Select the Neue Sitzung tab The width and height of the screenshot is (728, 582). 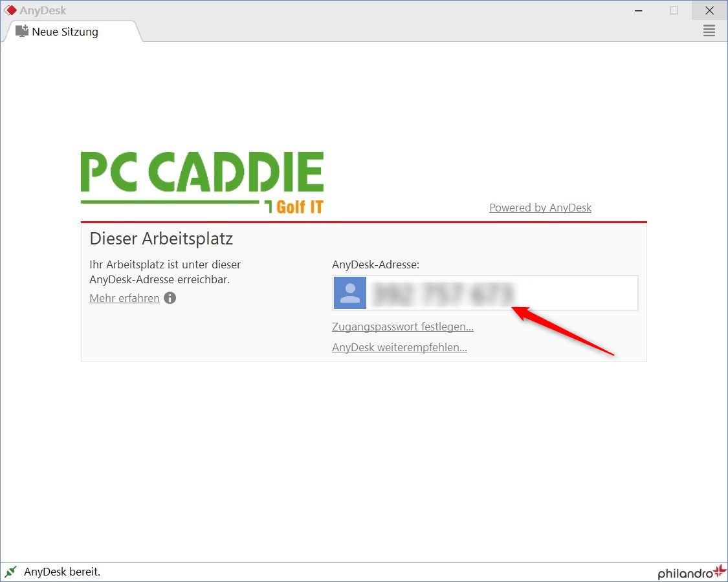point(72,32)
